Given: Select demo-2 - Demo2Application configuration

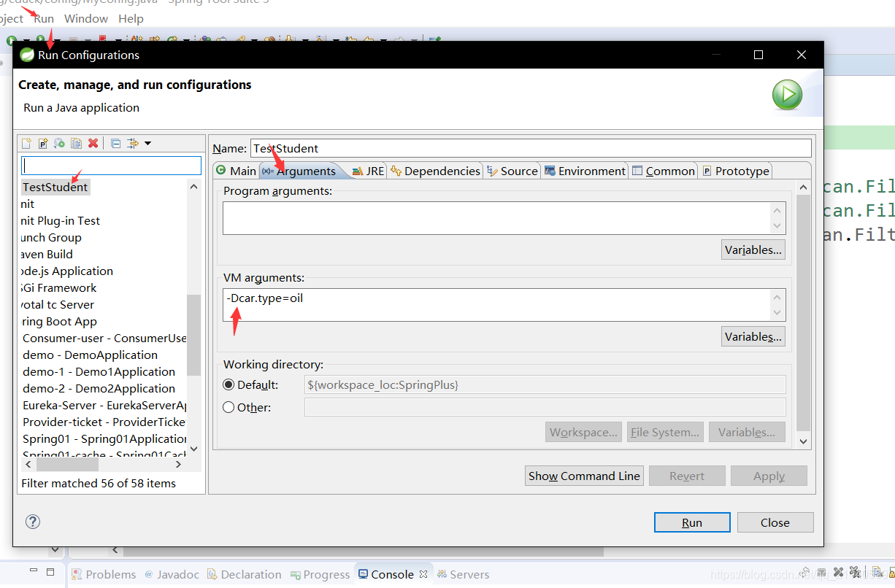Looking at the screenshot, I should coord(99,388).
